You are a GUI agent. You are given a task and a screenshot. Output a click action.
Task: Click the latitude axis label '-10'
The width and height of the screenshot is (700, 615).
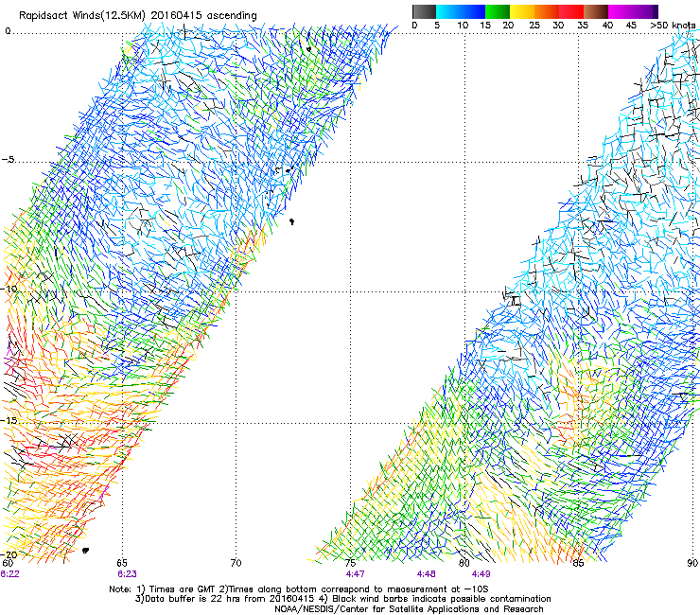(x=9, y=289)
